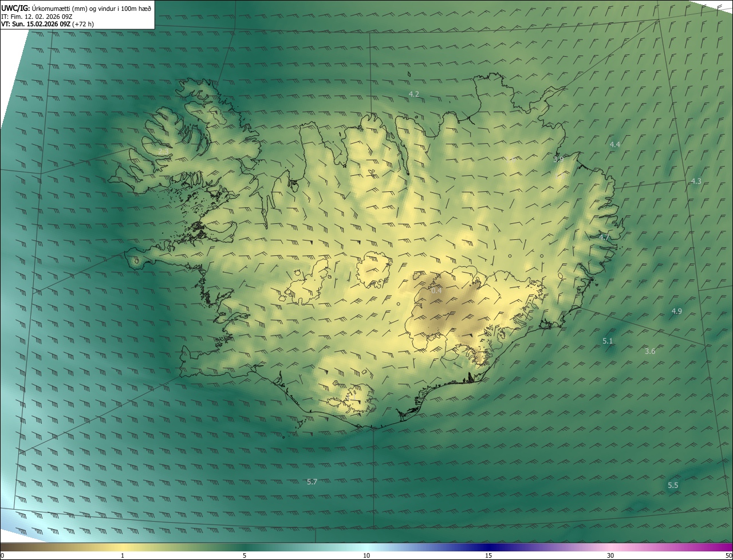Click the 4.3 value label at the eastern edge

point(696,181)
